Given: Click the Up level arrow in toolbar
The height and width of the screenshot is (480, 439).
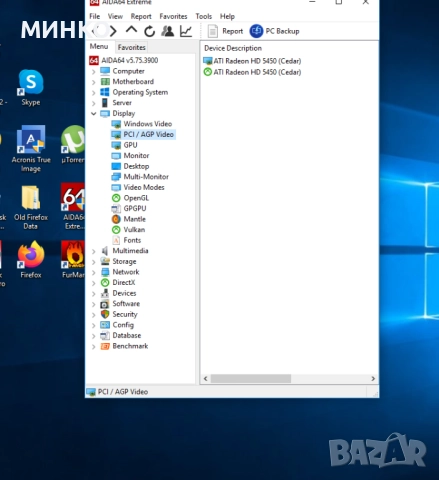Looking at the screenshot, I should point(131,30).
